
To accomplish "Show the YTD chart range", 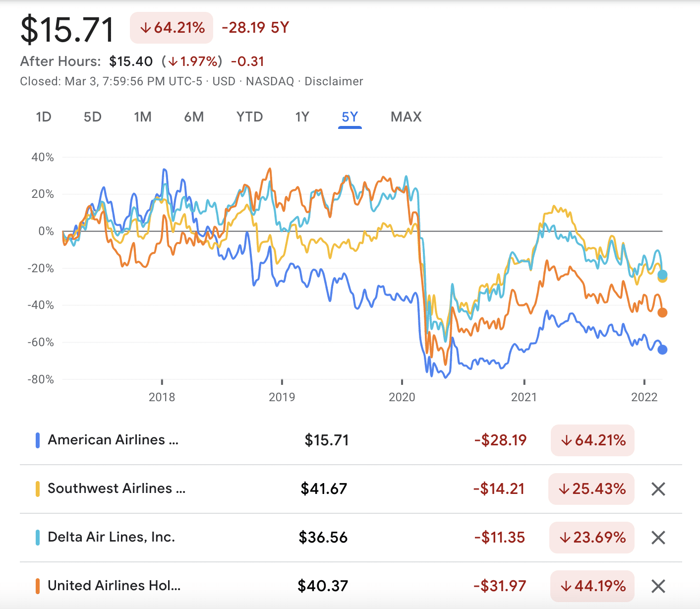I will pyautogui.click(x=249, y=117).
